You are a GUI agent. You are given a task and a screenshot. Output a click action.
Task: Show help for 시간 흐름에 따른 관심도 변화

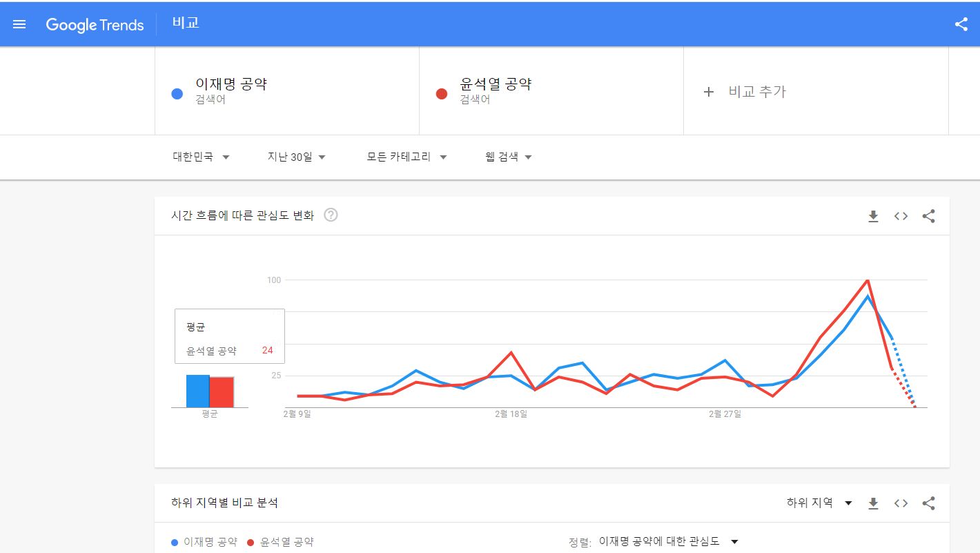331,215
